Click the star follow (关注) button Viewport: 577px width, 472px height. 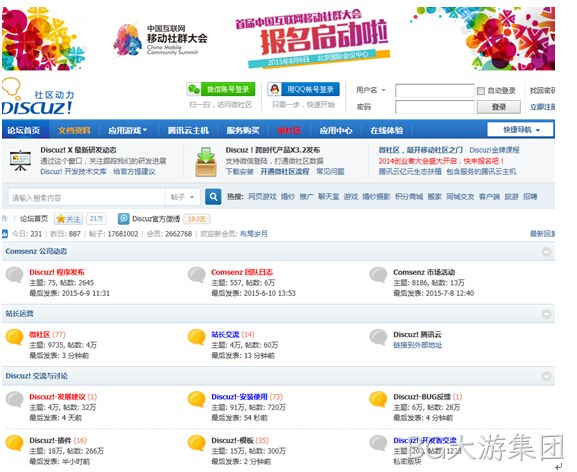click(x=68, y=219)
